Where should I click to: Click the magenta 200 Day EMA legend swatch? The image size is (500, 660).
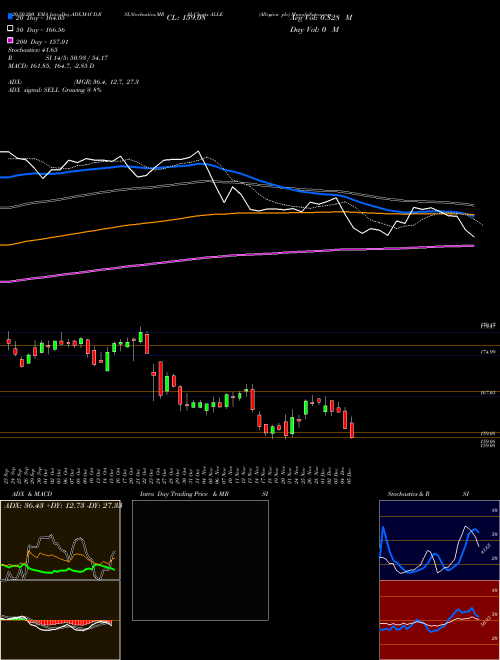click(11, 40)
